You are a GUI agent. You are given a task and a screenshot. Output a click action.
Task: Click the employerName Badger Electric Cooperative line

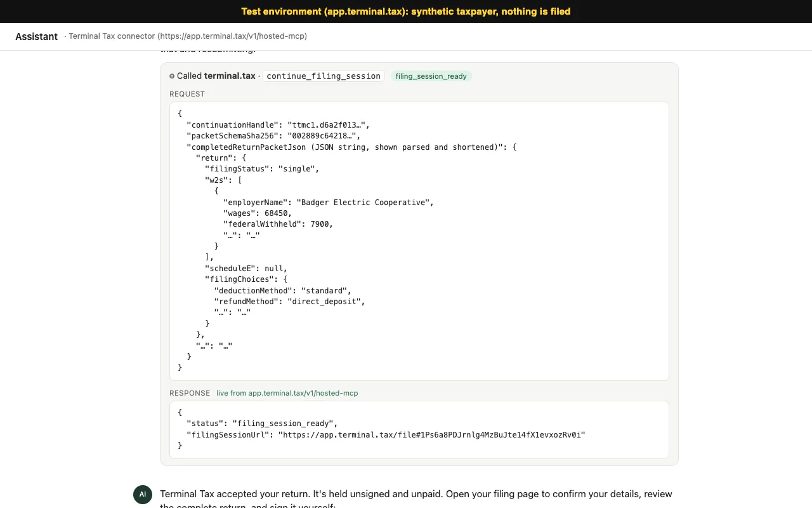coord(329,203)
